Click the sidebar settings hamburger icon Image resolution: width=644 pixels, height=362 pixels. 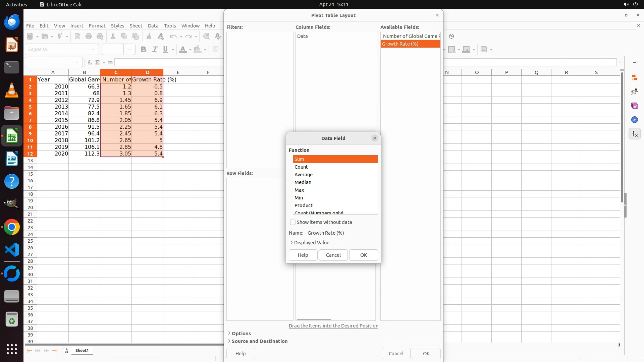coord(634,63)
